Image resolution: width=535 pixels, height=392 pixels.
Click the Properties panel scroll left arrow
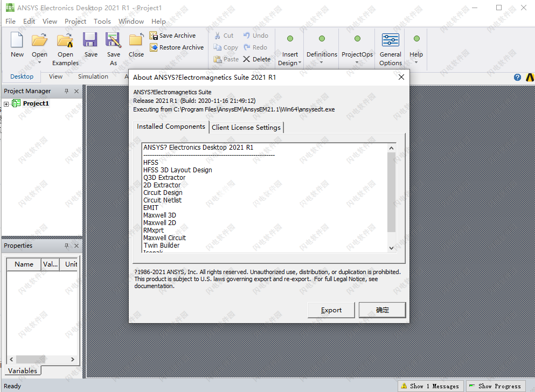[x=11, y=359]
